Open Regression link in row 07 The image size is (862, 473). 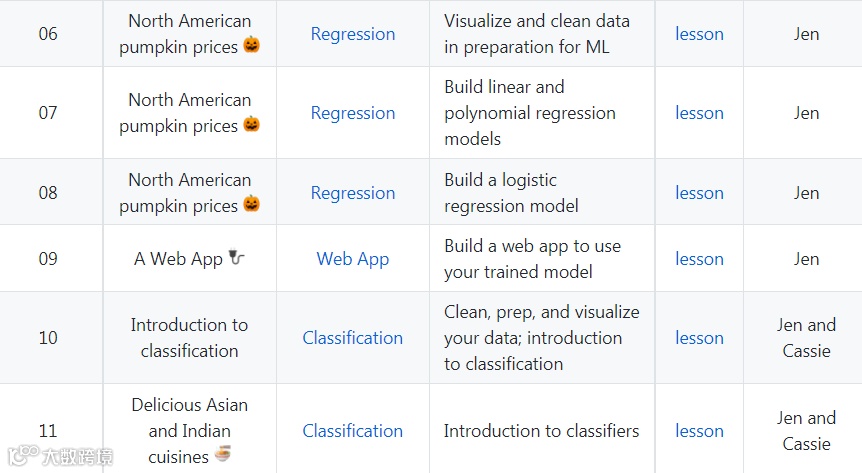coord(353,113)
